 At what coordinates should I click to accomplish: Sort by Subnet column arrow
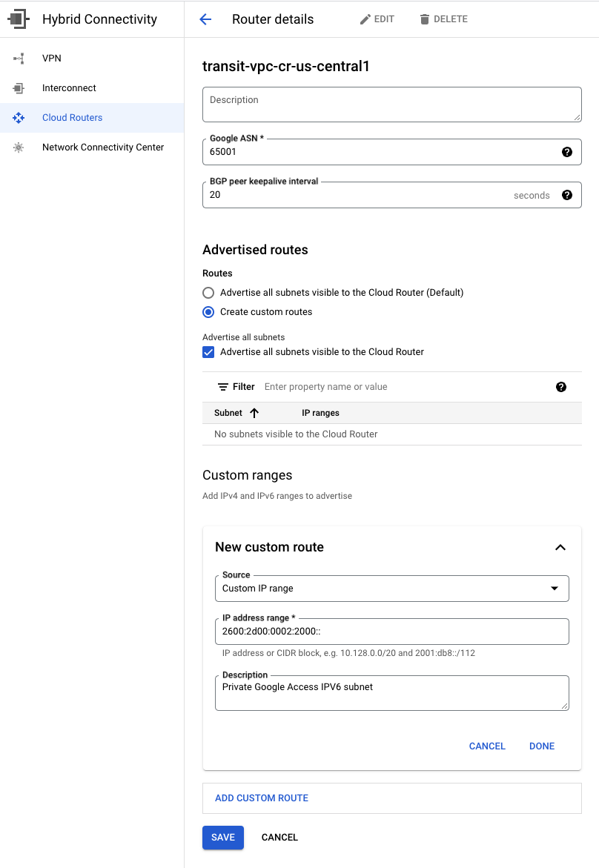[254, 413]
